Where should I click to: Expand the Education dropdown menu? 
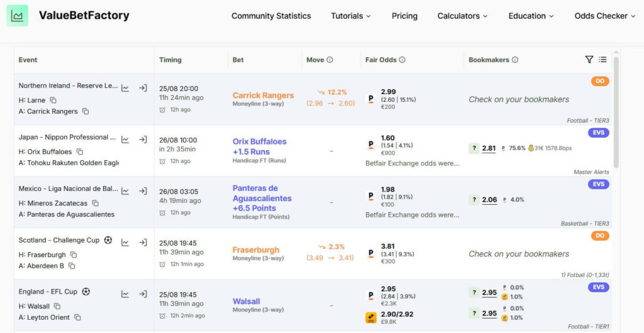pyautogui.click(x=531, y=16)
